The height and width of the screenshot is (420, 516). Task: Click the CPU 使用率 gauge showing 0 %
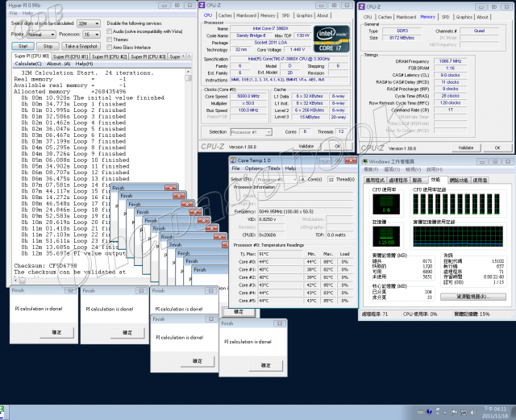click(x=386, y=204)
